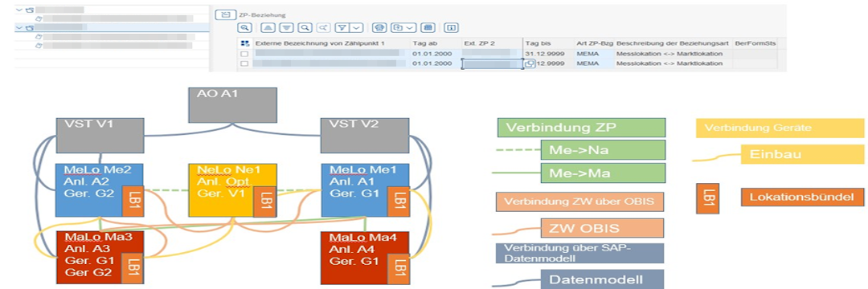The image size is (868, 289).
Task: Click the Verbindung ZP legend label
Action: (x=581, y=128)
